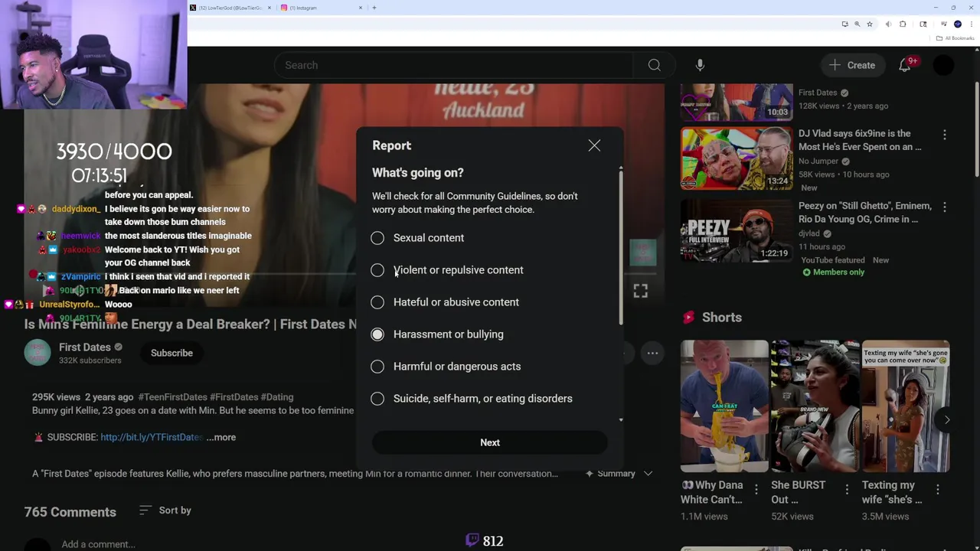The width and height of the screenshot is (980, 551).
Task: Click the #FirstDates hashtag
Action: [x=234, y=397]
